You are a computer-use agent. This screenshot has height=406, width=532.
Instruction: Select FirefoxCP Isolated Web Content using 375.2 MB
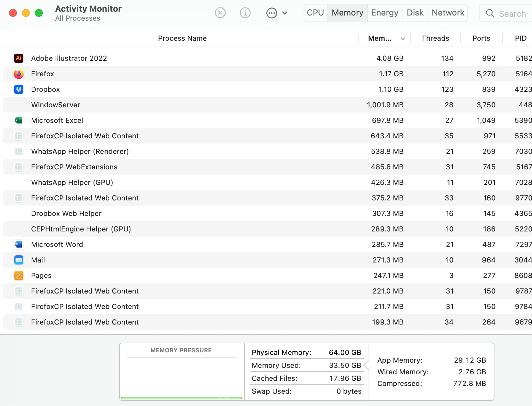[x=267, y=198]
